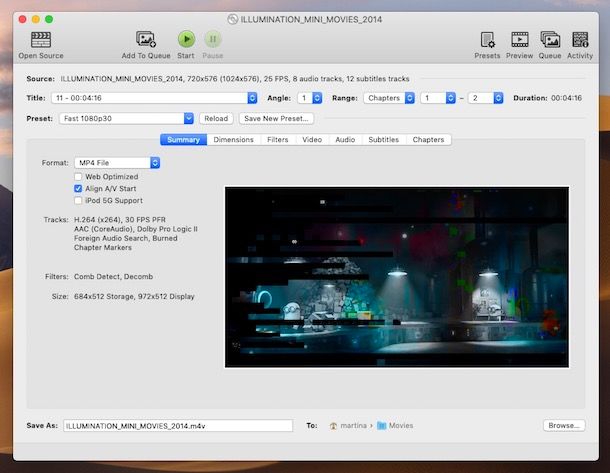Enable iPod 5G Support
This screenshot has height=473, width=610.
[x=78, y=201]
